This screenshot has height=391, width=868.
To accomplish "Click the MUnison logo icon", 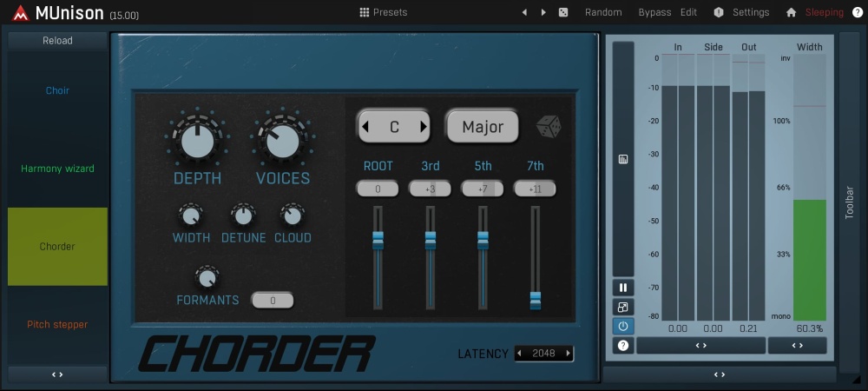I will click(21, 12).
